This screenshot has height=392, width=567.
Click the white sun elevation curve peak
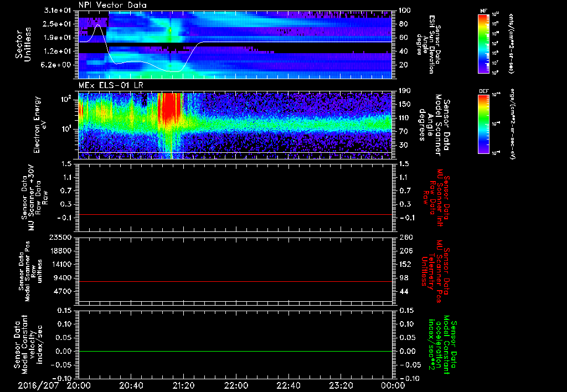[x=97, y=25]
